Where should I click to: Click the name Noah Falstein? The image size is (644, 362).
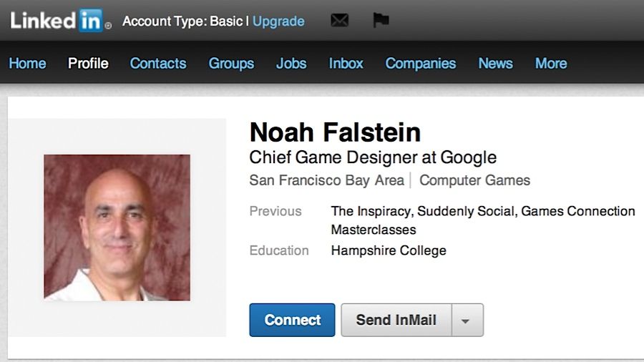(x=335, y=132)
